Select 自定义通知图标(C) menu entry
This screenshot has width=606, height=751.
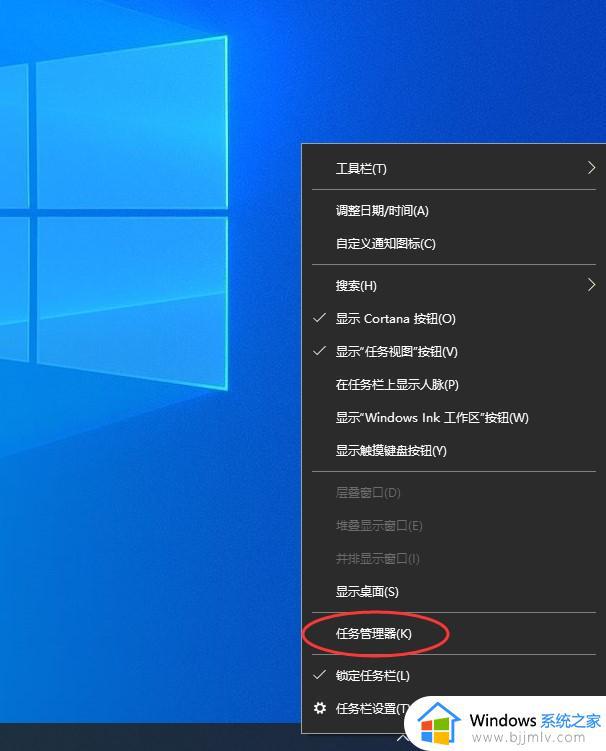(x=454, y=243)
